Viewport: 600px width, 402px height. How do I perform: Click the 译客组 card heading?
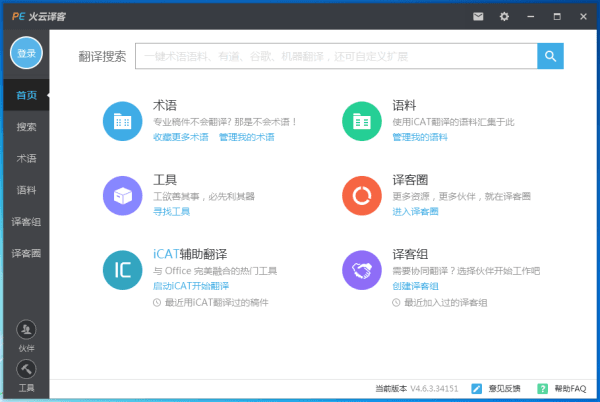410,254
